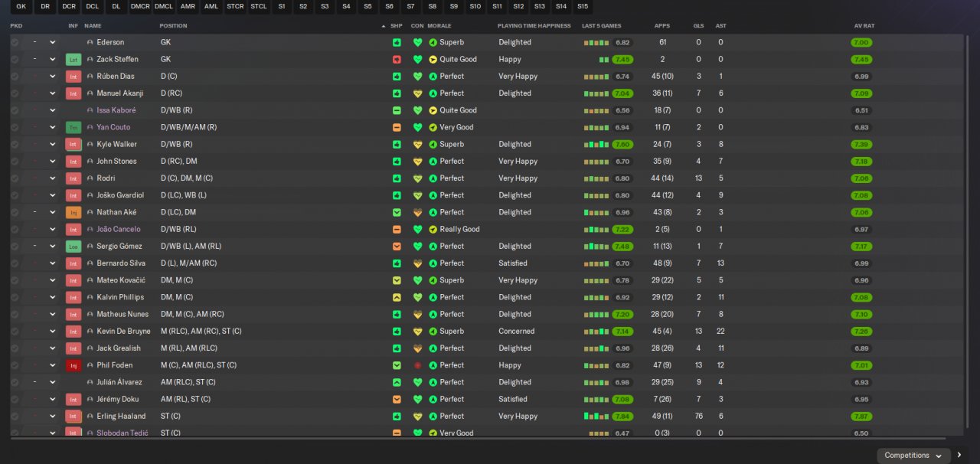Toggle Bernardo Silva's picked checkbox

tap(15, 263)
